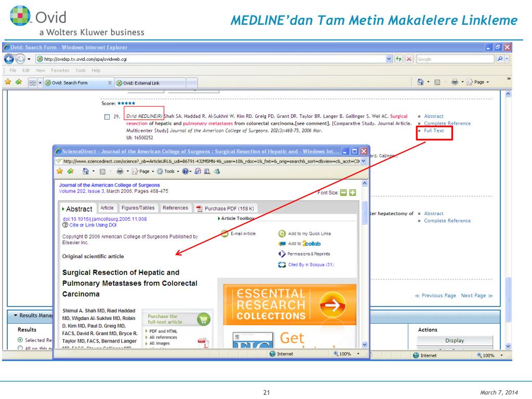Open the Tools menu in Ovid window
532x399 pixels.
click(81, 71)
